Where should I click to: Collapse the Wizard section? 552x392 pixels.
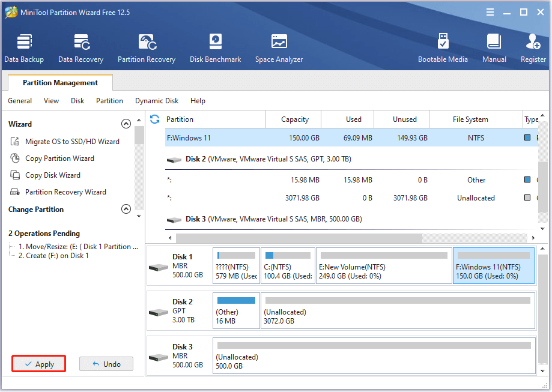126,124
